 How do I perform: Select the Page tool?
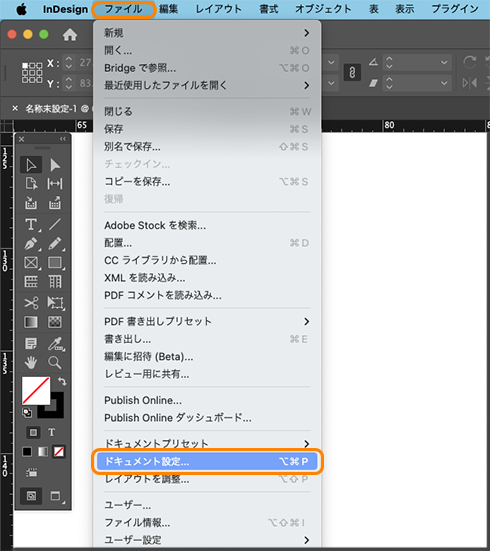point(31,183)
